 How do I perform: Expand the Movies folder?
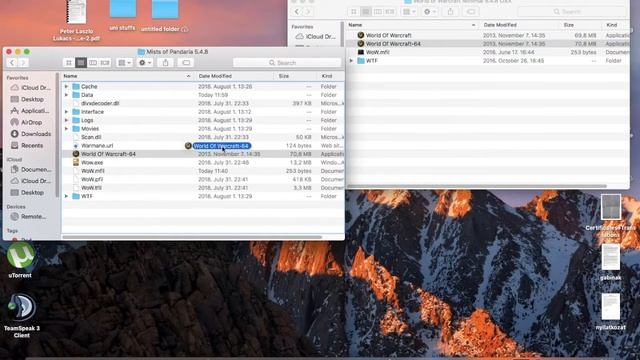[67, 129]
